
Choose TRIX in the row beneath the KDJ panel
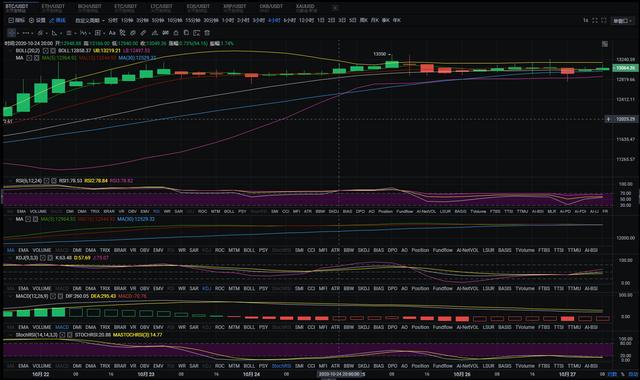(x=105, y=289)
